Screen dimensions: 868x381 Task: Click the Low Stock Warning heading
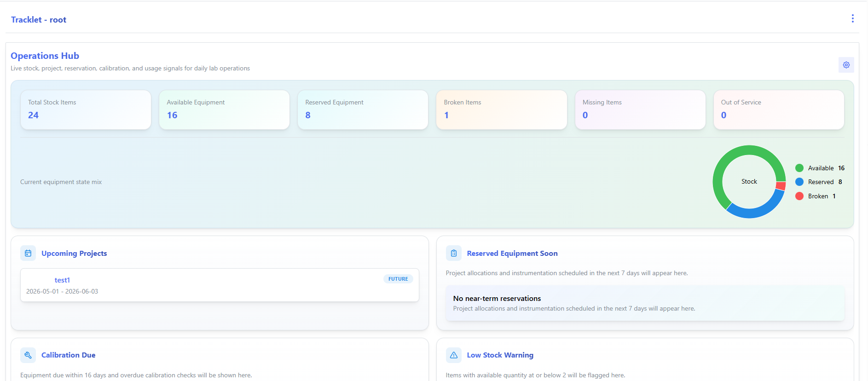pos(500,355)
